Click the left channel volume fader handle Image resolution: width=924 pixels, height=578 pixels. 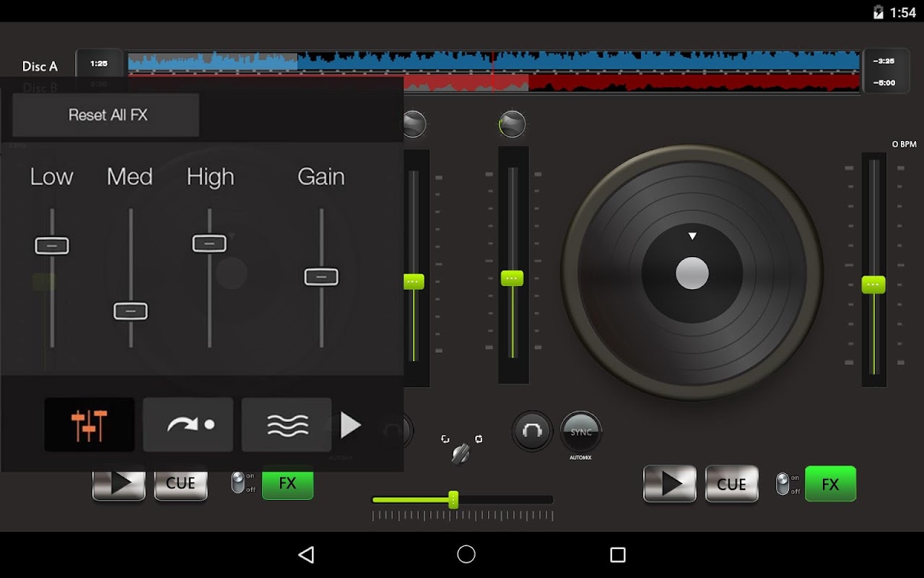[414, 281]
